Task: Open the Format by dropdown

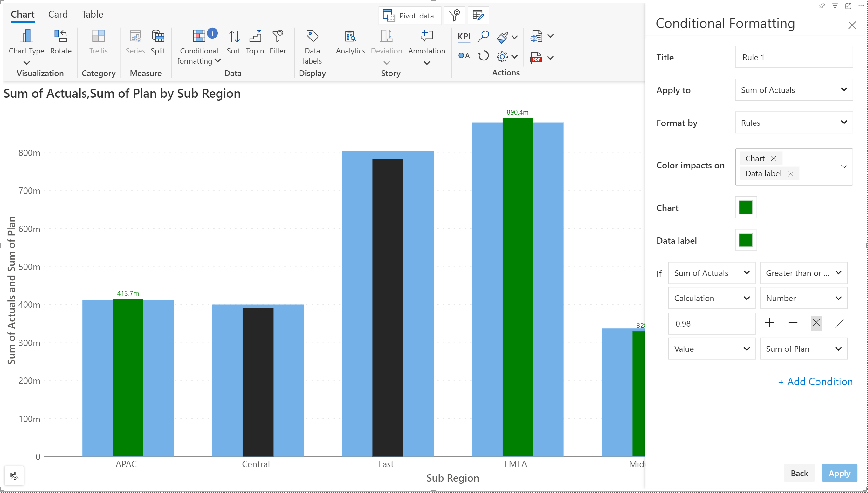Action: click(794, 123)
